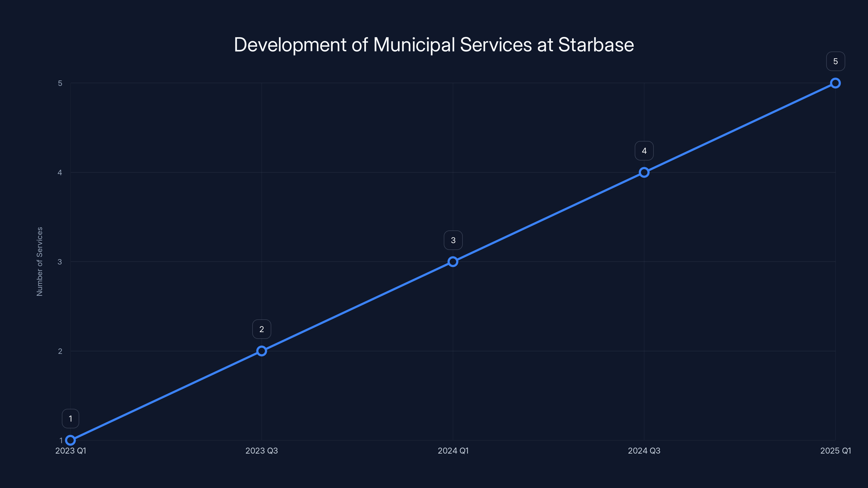Select the 2024 Q3 axis label
This screenshot has height=488, width=868.
644,451
